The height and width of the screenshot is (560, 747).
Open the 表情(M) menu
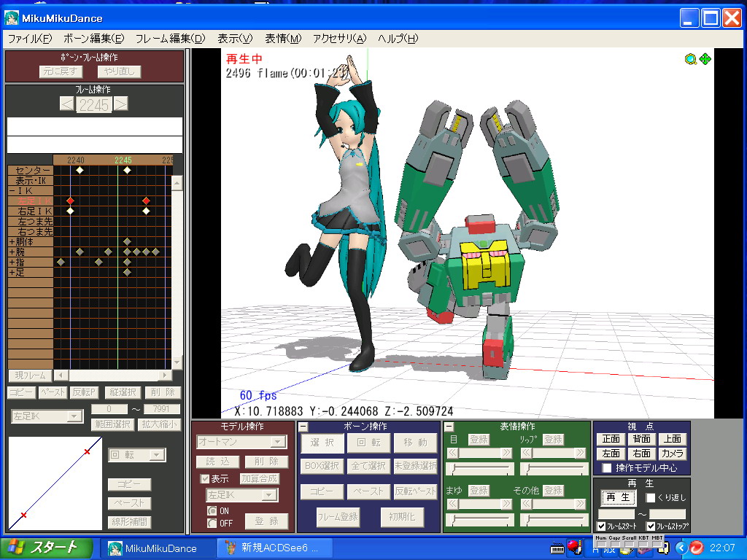(283, 39)
